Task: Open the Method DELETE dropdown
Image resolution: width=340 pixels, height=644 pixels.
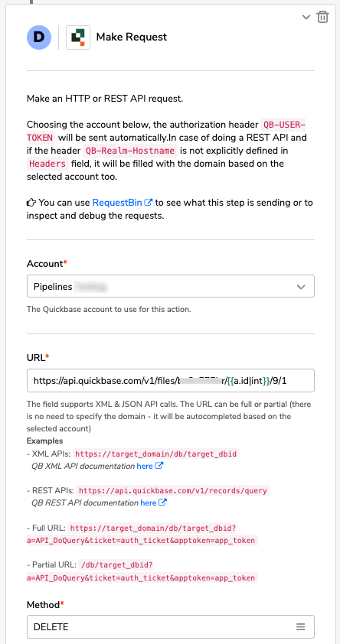Action: [171, 626]
